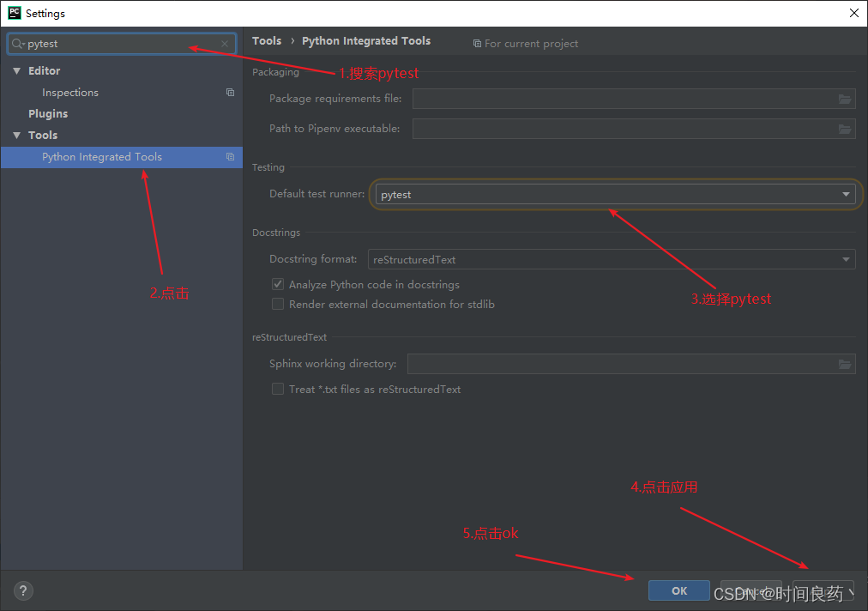Click the search magnifier icon in settings

pos(18,44)
